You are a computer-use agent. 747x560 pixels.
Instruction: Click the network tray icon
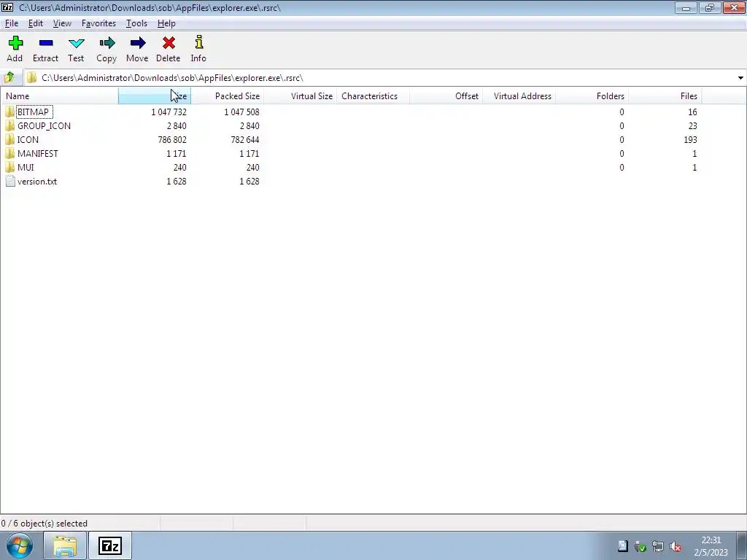(x=658, y=546)
